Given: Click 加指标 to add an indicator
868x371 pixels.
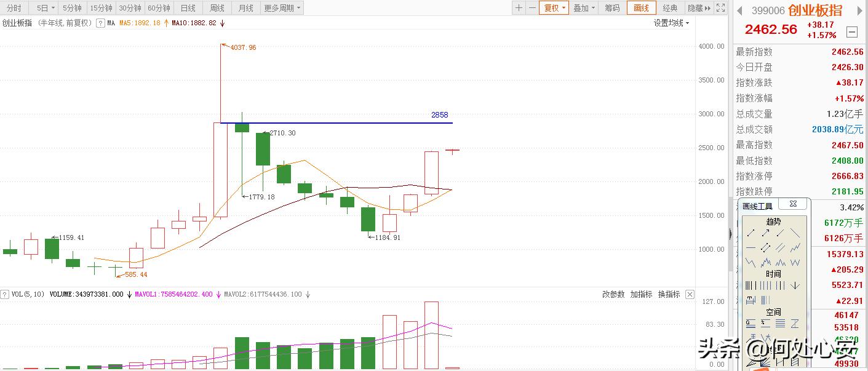Looking at the screenshot, I should (641, 295).
